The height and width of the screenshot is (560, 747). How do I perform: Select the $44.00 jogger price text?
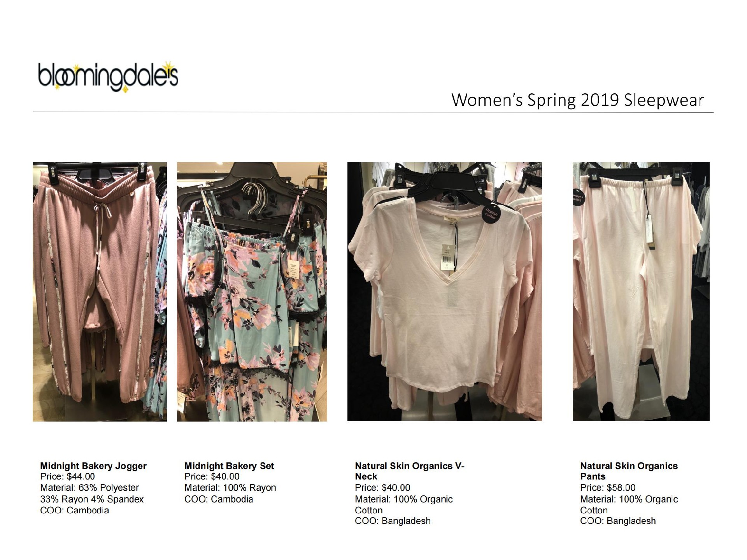click(x=81, y=476)
